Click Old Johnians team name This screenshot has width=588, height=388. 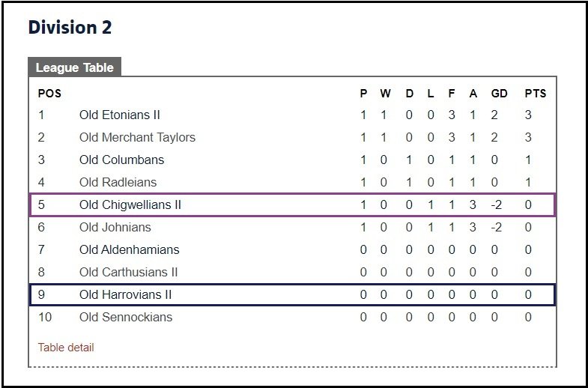pyautogui.click(x=115, y=227)
